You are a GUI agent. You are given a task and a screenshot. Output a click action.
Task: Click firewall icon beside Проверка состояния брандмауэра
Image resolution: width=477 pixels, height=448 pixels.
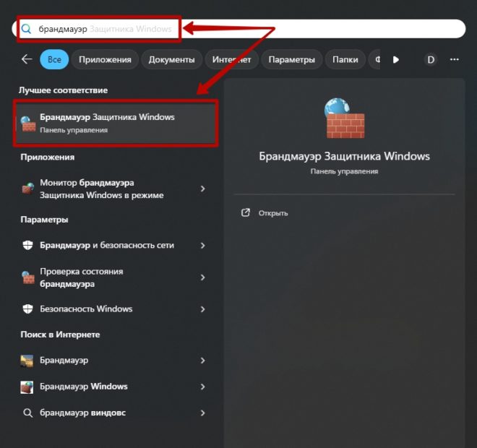click(x=28, y=277)
